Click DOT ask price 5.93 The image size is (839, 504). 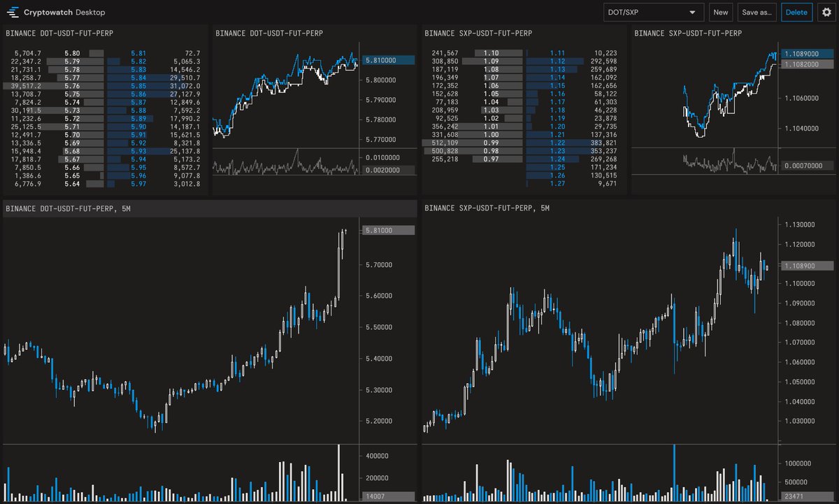pyautogui.click(x=138, y=151)
